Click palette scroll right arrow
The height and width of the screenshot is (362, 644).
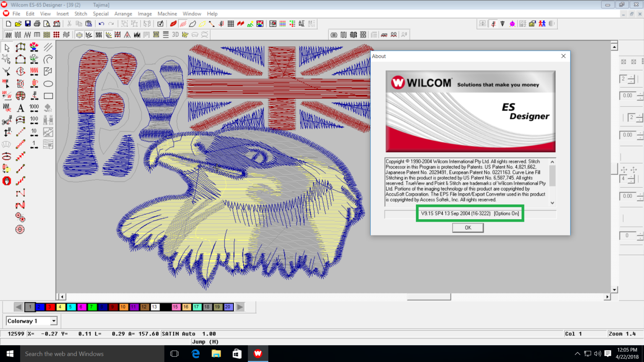pos(240,307)
